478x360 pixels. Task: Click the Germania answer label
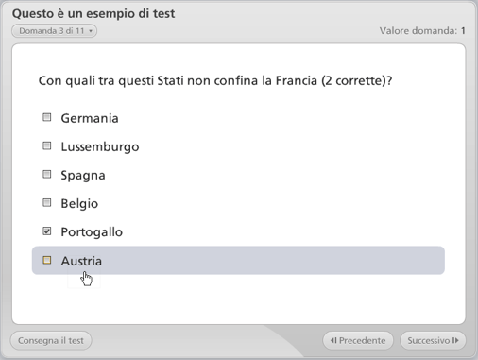[x=89, y=118]
